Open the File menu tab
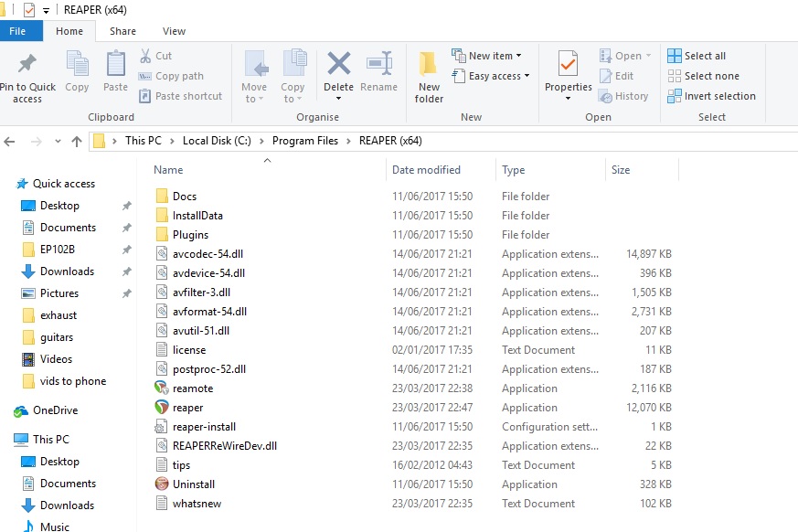This screenshot has height=532, width=798. pos(17,31)
